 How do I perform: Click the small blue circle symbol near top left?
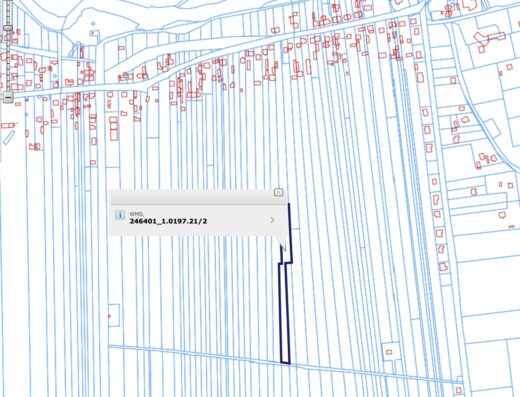(x=93, y=23)
